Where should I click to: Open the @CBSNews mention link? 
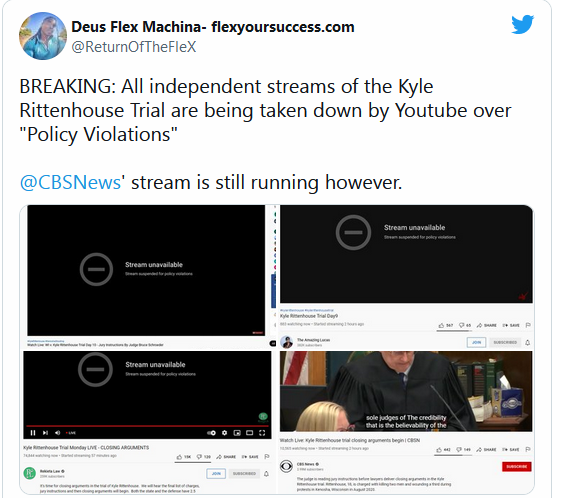pyautogui.click(x=70, y=182)
